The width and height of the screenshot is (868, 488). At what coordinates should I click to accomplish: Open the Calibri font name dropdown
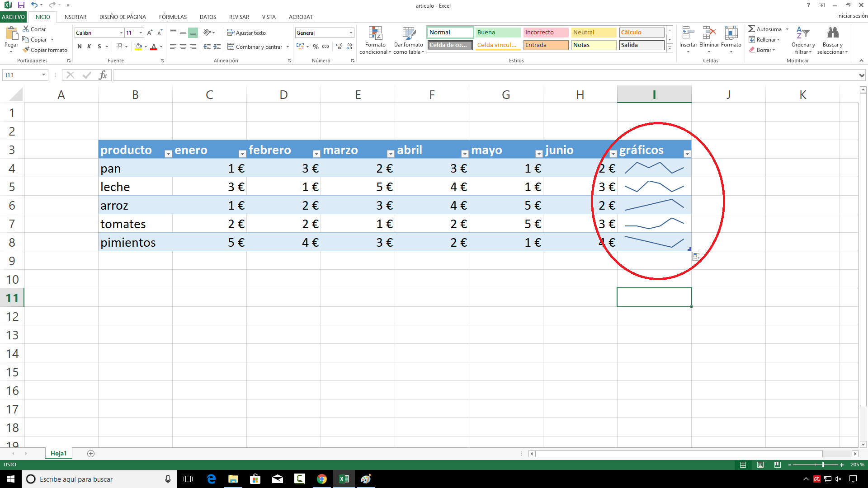click(x=121, y=33)
